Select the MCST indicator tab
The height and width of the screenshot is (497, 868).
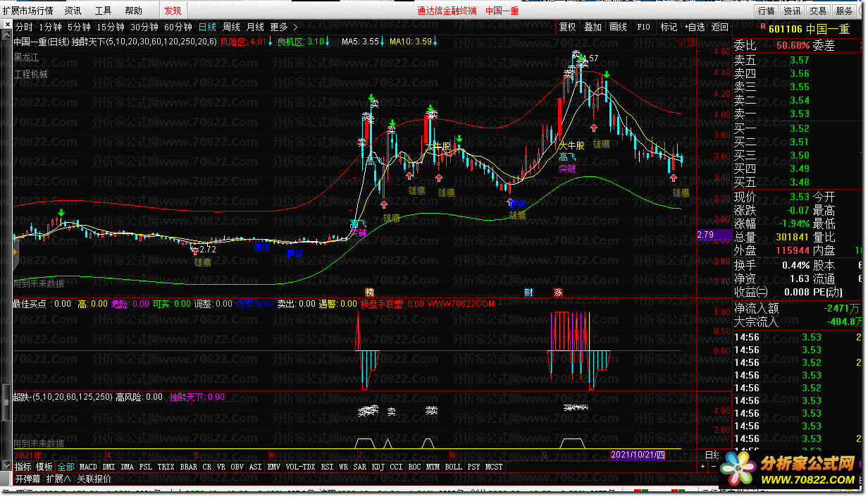point(494,467)
